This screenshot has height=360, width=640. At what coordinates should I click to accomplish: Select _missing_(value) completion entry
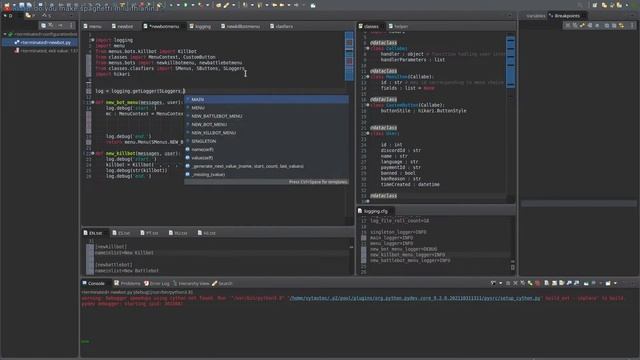point(267,174)
